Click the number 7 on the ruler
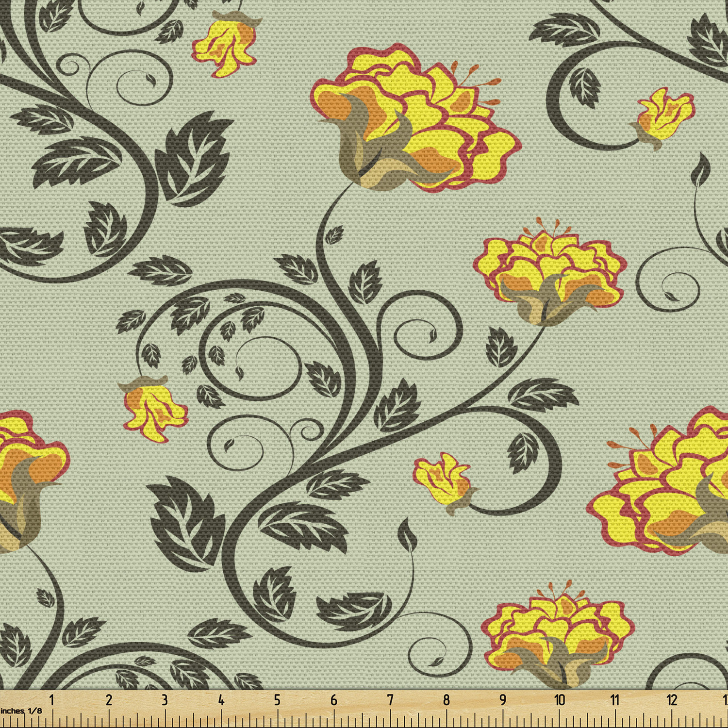728x728 pixels. [390, 700]
